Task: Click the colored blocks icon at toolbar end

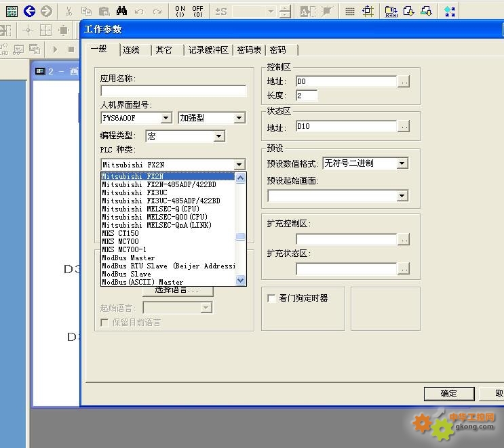Action: [449, 12]
